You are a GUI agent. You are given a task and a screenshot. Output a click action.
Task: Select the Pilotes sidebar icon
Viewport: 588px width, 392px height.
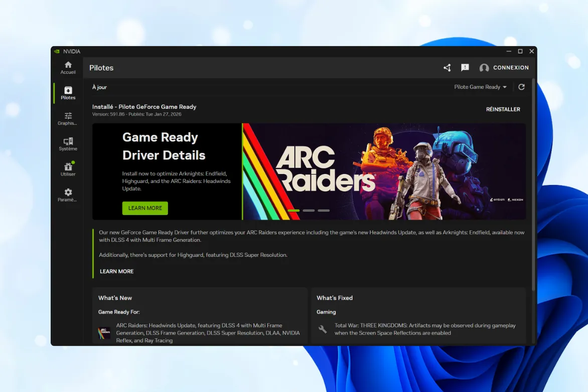tap(68, 93)
